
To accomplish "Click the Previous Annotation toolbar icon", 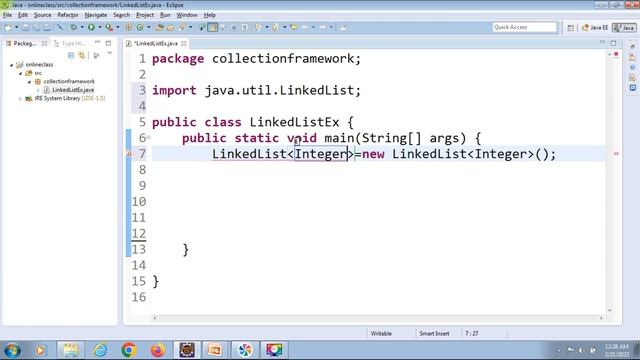I will click(x=276, y=27).
